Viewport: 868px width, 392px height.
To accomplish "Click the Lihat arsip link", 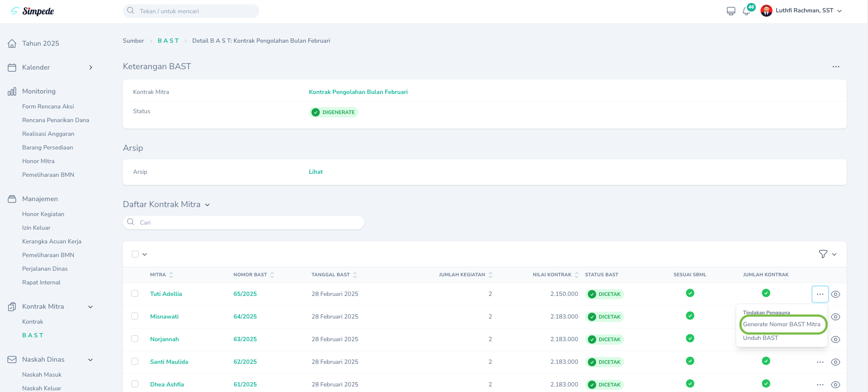I will pyautogui.click(x=316, y=172).
